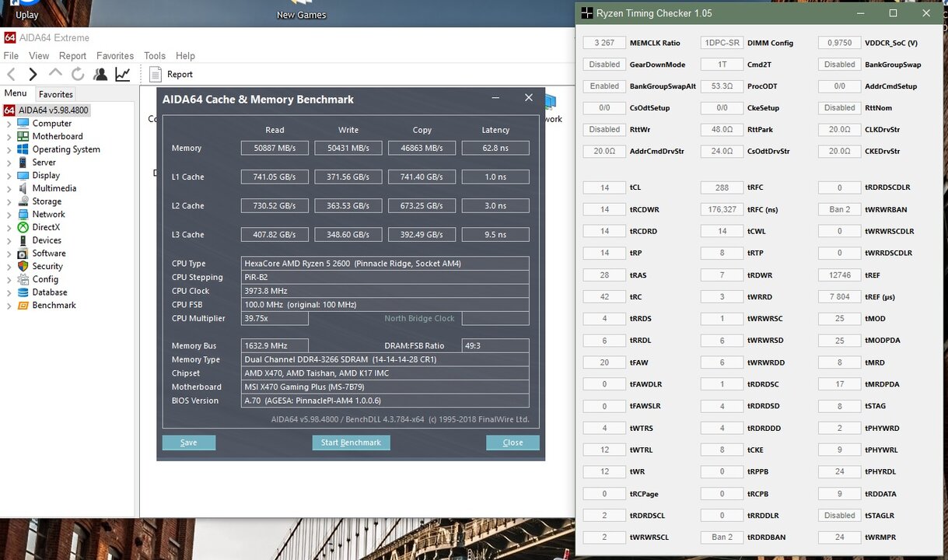
Task: Expand the Motherboard tree node
Action: 9,137
